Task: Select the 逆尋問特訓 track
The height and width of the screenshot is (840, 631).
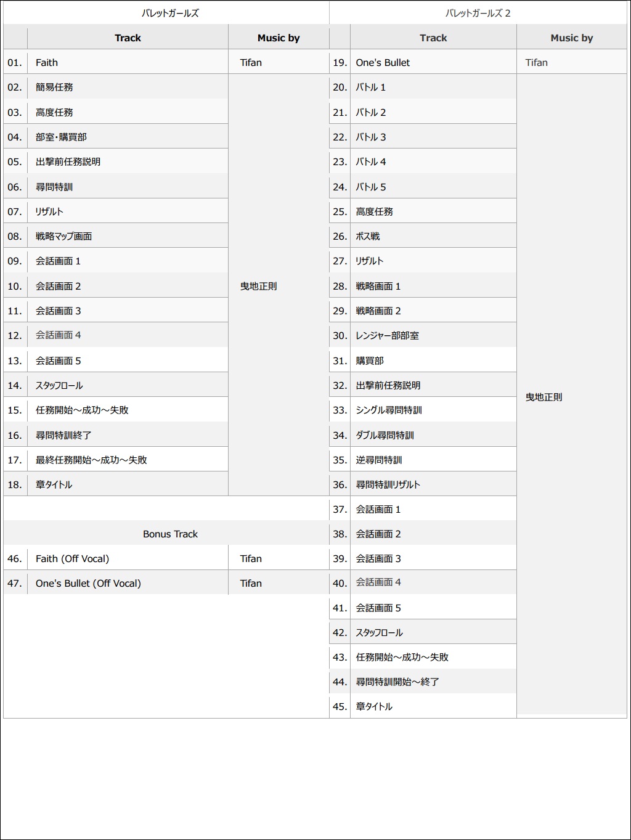Action: pos(379,460)
